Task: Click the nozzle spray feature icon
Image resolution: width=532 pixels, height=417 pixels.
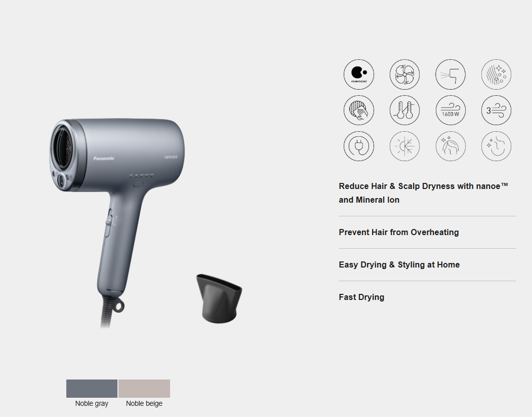Action: coord(450,74)
